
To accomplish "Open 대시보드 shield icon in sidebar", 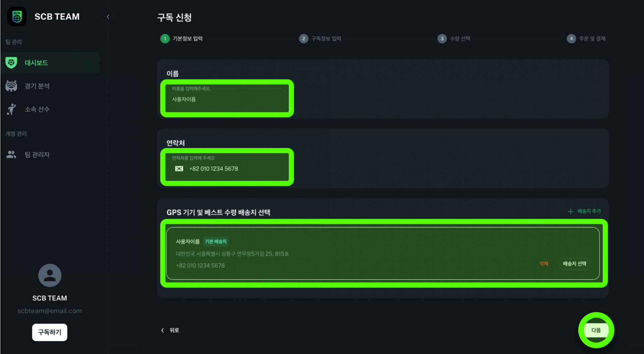I will (x=11, y=63).
